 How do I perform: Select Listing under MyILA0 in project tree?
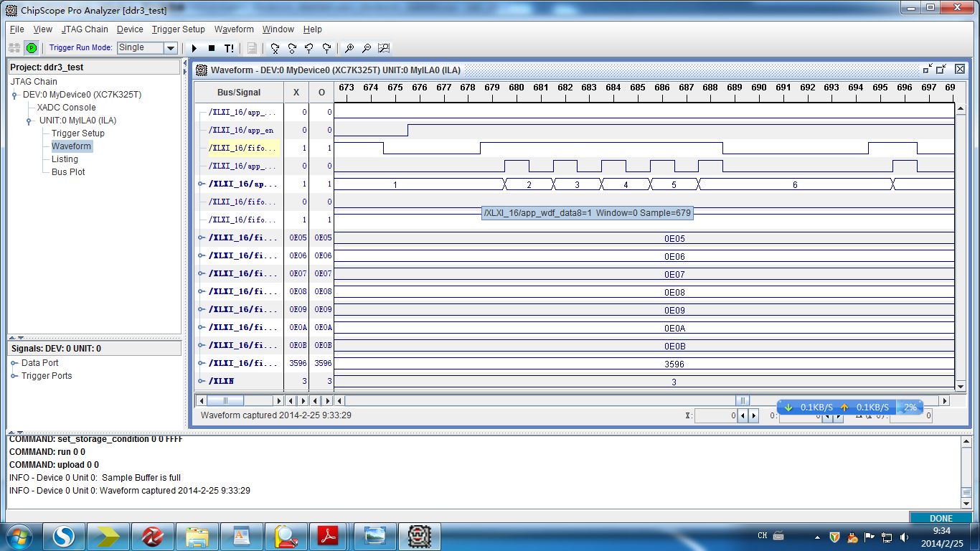(65, 159)
